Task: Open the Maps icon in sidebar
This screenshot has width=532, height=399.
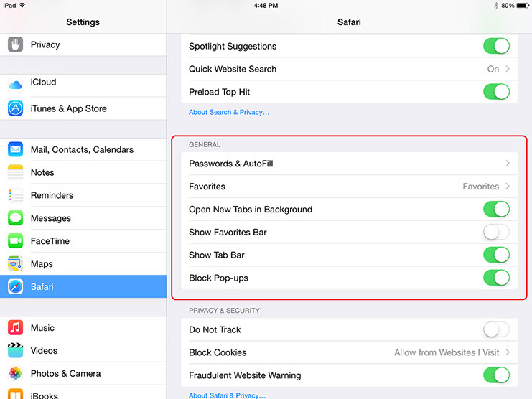Action: (x=15, y=263)
